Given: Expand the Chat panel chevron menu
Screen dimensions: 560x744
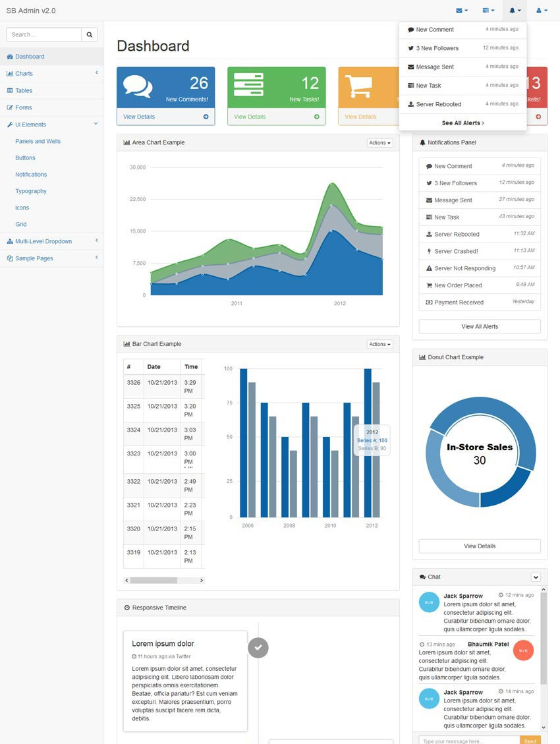Looking at the screenshot, I should [536, 577].
